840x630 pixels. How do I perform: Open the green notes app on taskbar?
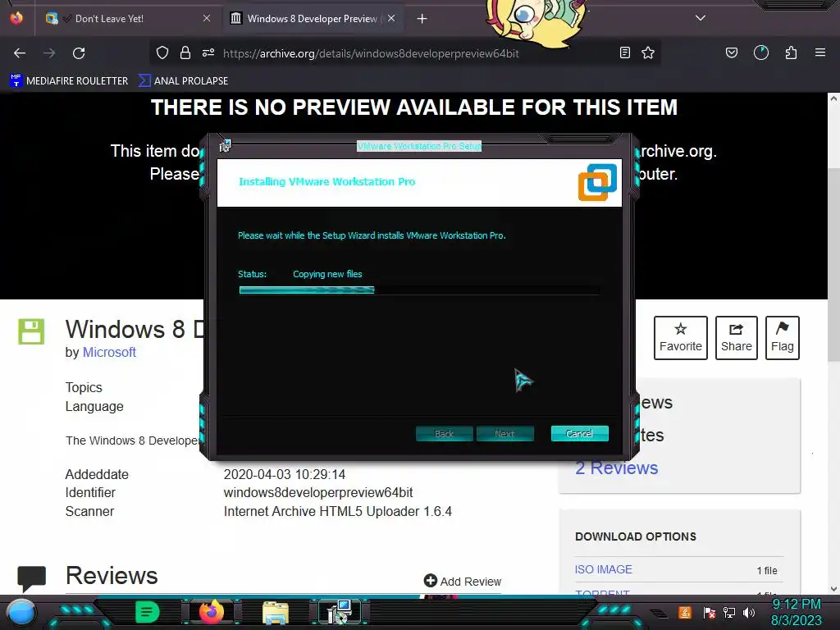(147, 612)
